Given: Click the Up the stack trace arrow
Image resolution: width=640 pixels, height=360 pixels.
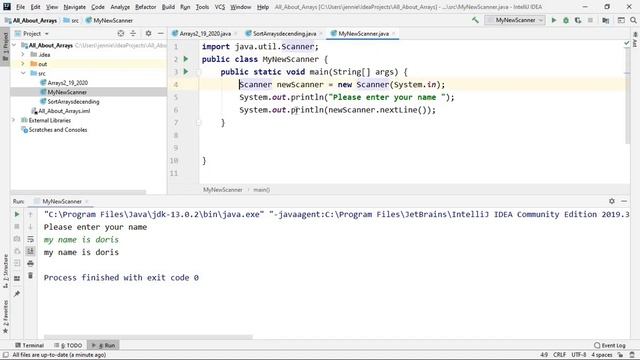Looking at the screenshot, I should coord(30,214).
